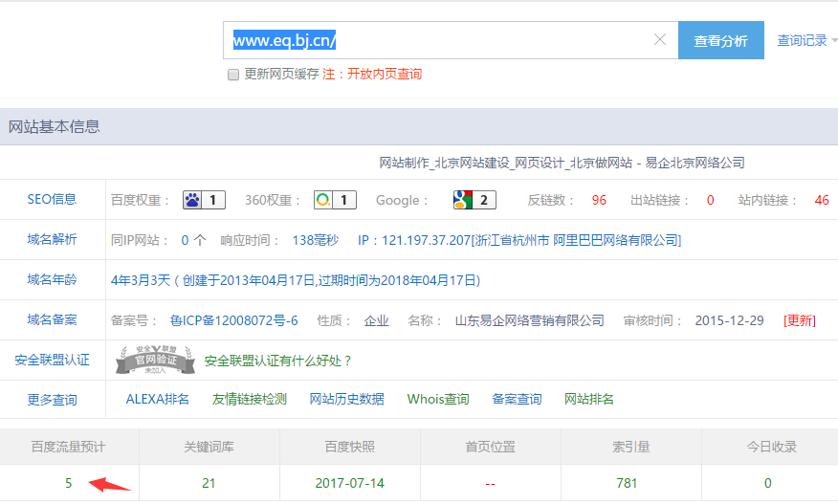Image resolution: width=838 pixels, height=504 pixels.
Task: Open the 友情链接检测 link
Action: pyautogui.click(x=250, y=399)
